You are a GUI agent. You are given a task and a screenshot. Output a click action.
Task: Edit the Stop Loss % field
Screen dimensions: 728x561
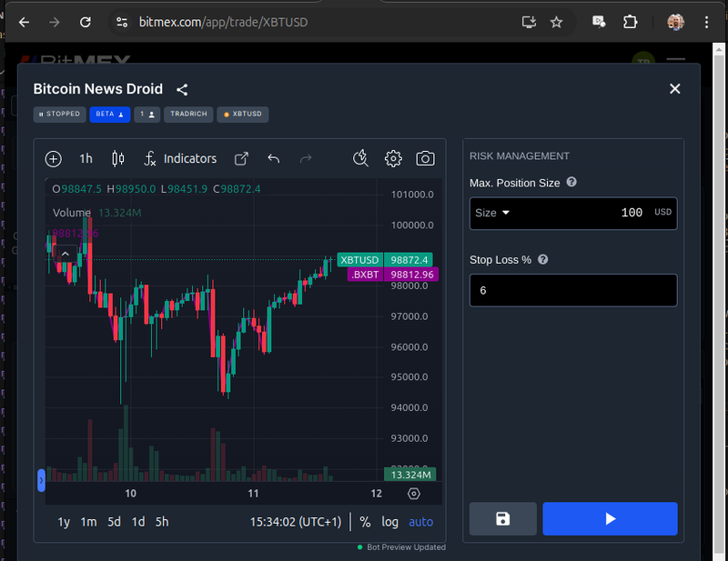pyautogui.click(x=573, y=290)
